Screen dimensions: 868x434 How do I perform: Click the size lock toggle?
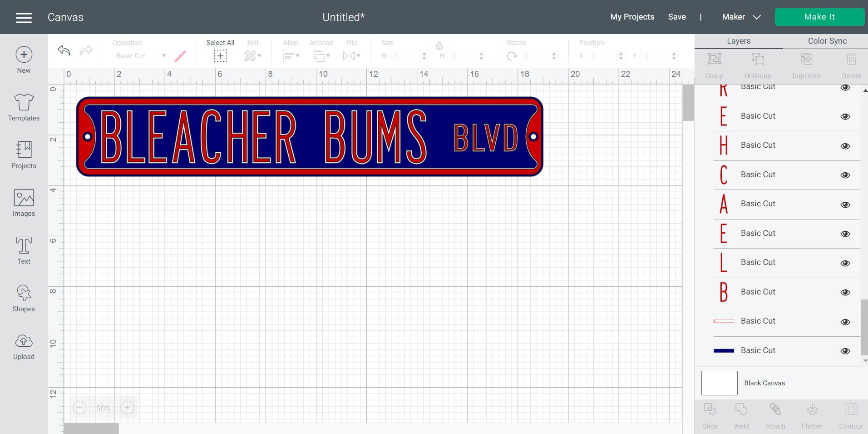439,45
